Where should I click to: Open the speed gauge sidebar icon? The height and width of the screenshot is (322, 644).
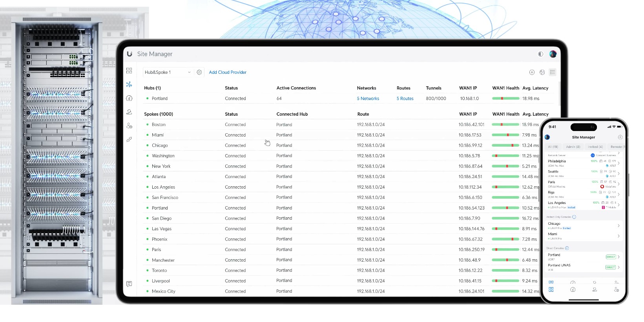(x=129, y=98)
